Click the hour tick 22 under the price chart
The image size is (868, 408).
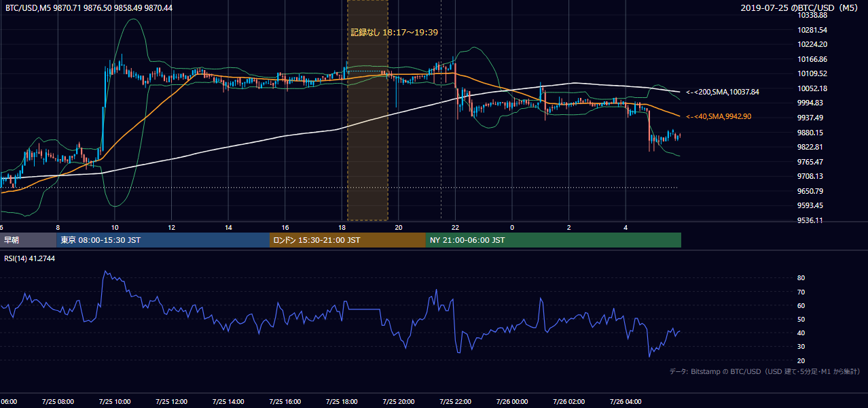click(455, 228)
